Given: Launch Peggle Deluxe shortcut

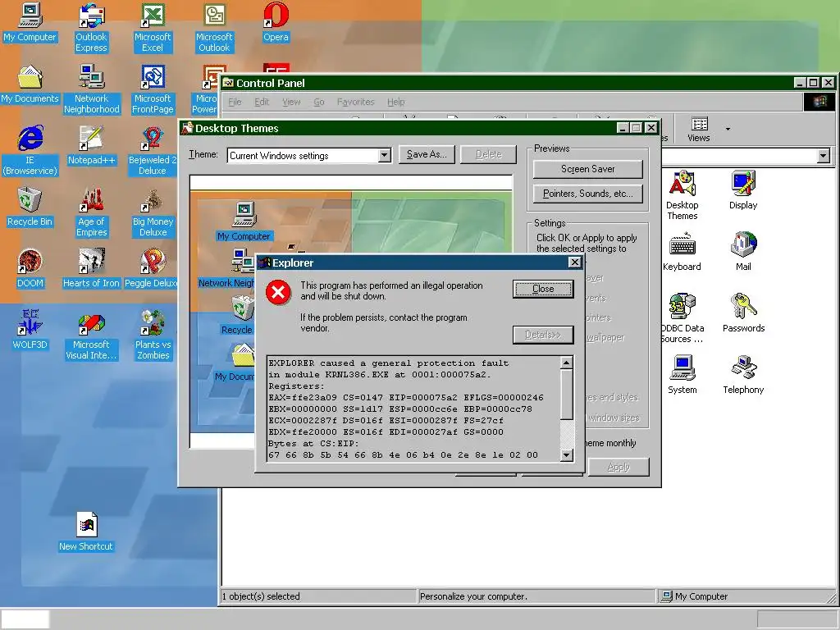Looking at the screenshot, I should click(x=151, y=269).
